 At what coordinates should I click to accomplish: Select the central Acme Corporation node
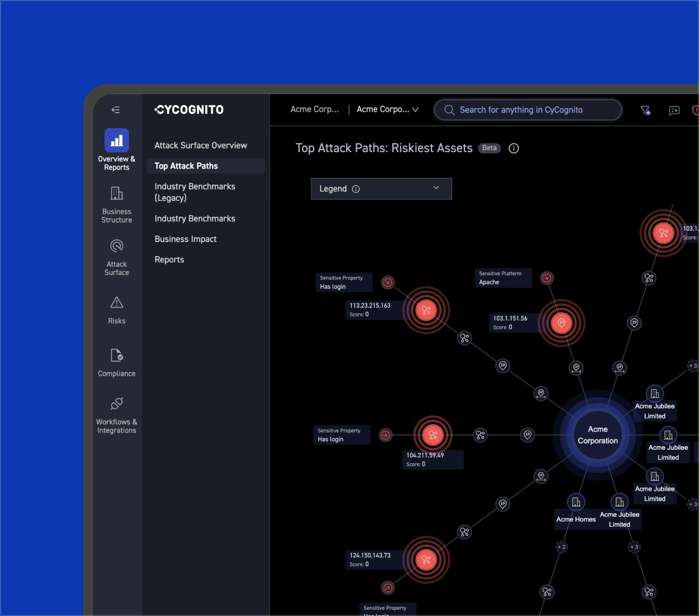coord(598,435)
